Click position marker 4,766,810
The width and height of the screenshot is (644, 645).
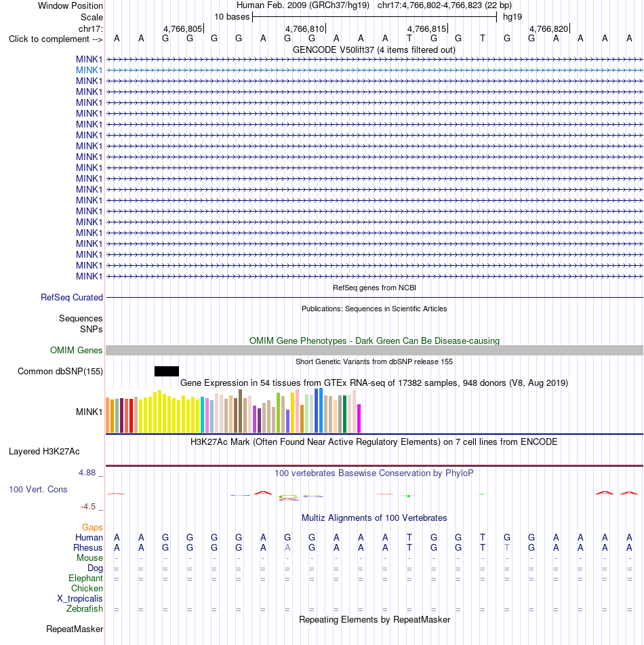coord(305,29)
